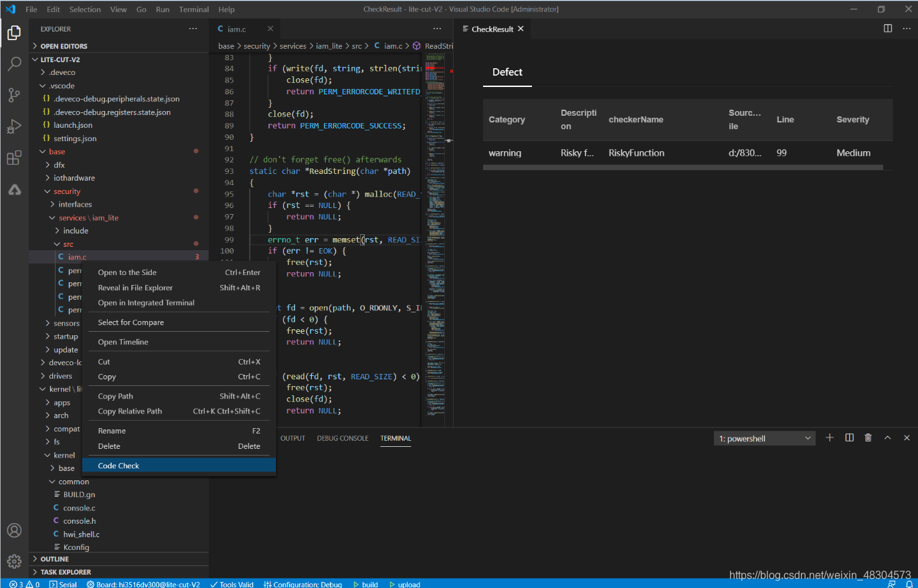This screenshot has width=918, height=588.
Task: Choose Code Check from context menu
Action: [118, 466]
